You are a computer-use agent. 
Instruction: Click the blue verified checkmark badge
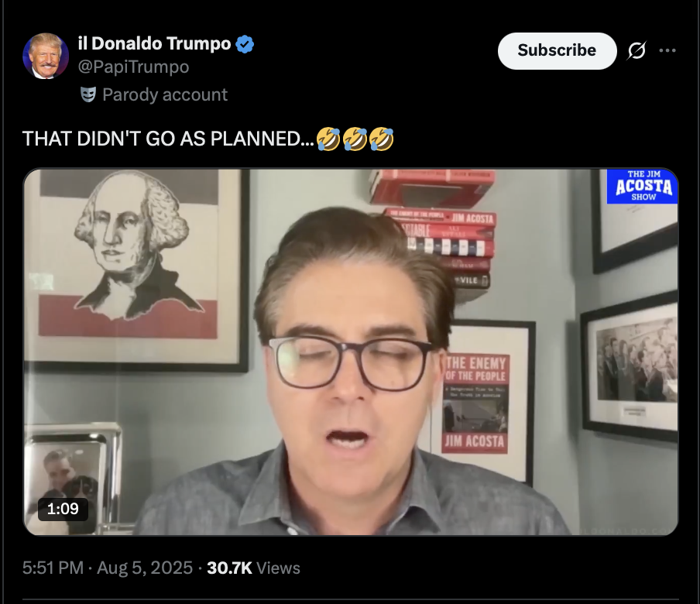coord(245,44)
